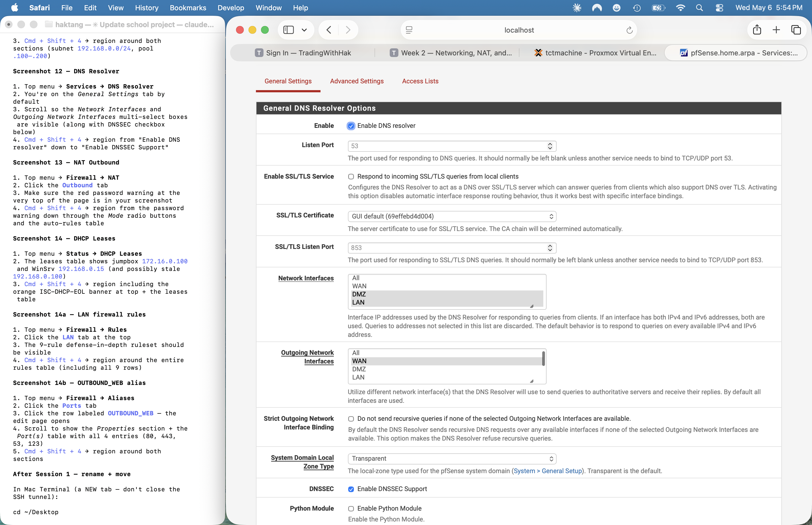The image size is (812, 525).
Task: Click Network Interfaces help label
Action: [x=306, y=278]
